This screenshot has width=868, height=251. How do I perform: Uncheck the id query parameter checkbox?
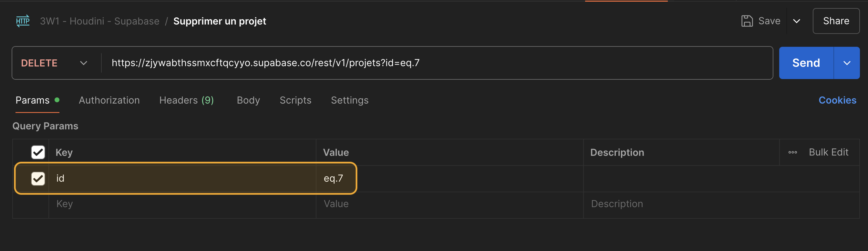click(38, 179)
